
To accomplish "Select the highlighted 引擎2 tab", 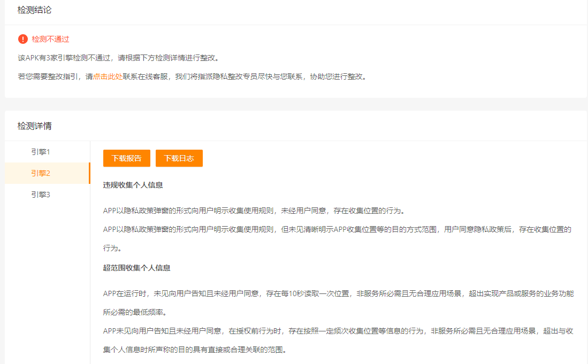I will [40, 173].
